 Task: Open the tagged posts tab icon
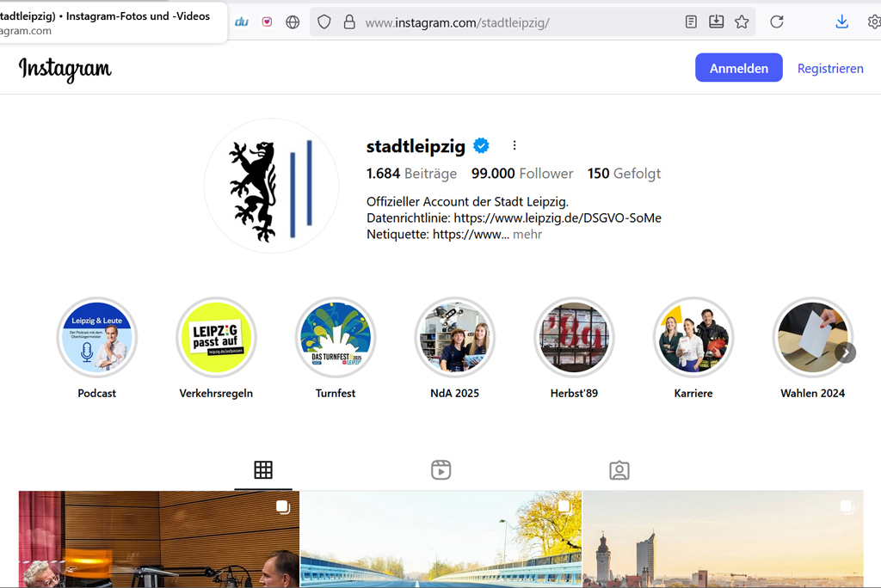tap(619, 470)
